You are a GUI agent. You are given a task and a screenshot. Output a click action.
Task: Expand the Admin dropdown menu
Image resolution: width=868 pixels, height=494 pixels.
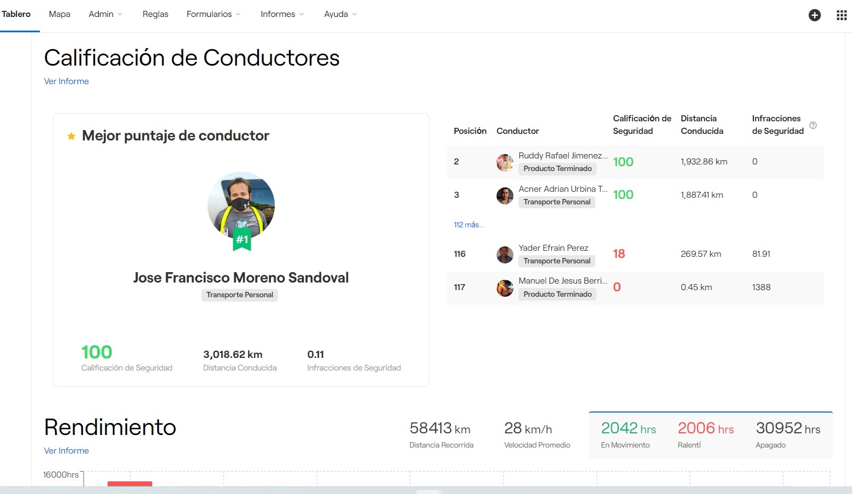pyautogui.click(x=105, y=14)
